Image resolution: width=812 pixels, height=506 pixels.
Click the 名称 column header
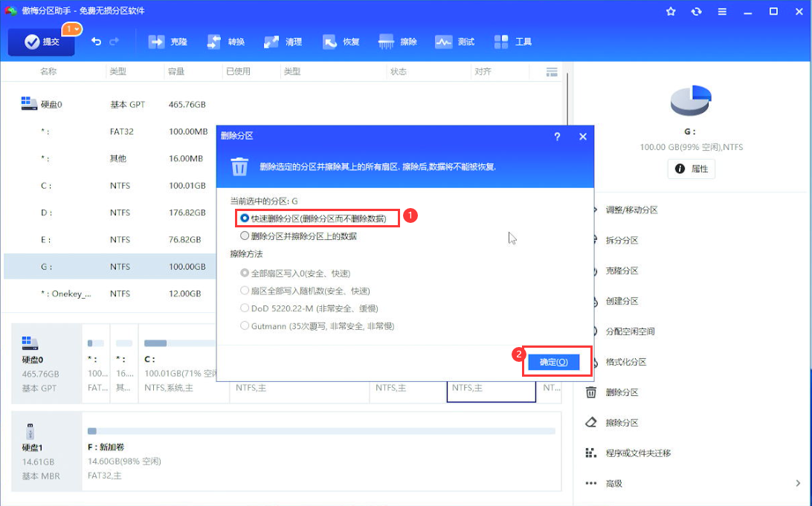tap(48, 71)
